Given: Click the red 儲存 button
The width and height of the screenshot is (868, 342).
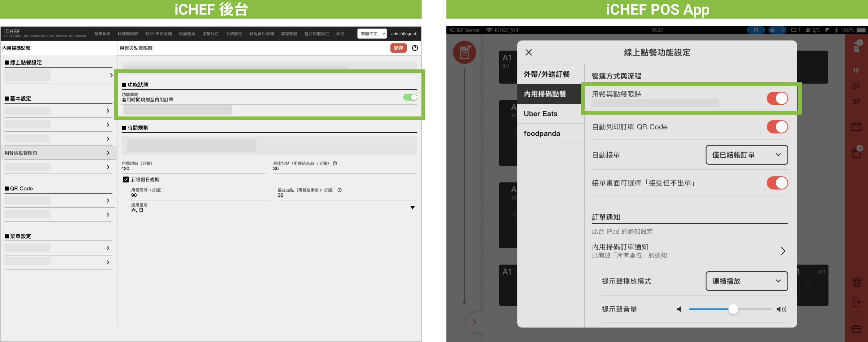Looking at the screenshot, I should [x=398, y=48].
